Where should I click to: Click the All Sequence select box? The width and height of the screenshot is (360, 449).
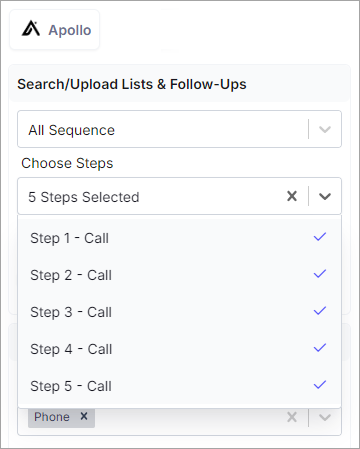point(179,129)
